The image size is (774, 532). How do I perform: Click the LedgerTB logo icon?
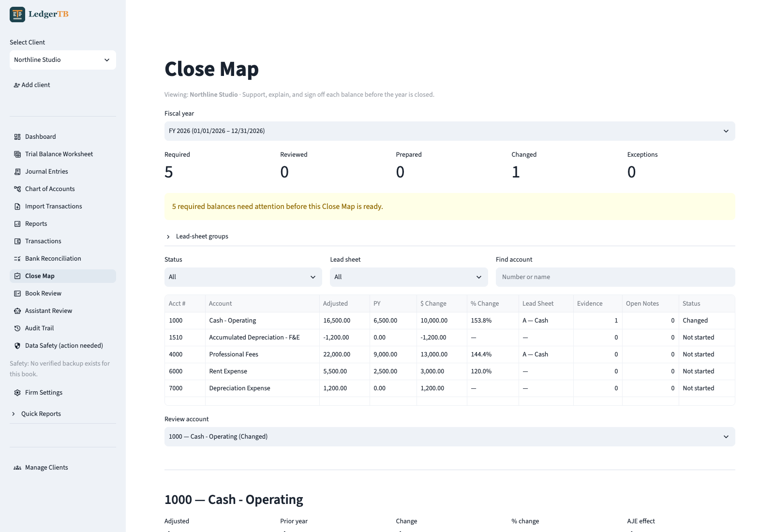[x=17, y=15]
